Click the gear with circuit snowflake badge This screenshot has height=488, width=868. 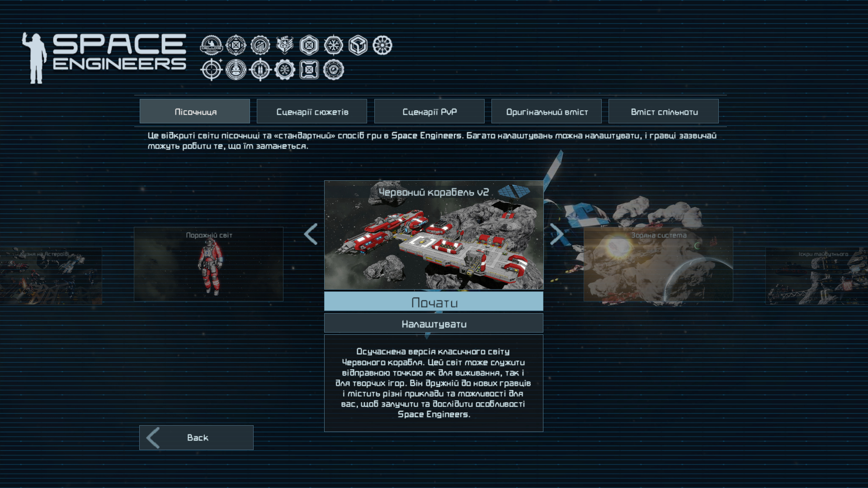coord(285,70)
